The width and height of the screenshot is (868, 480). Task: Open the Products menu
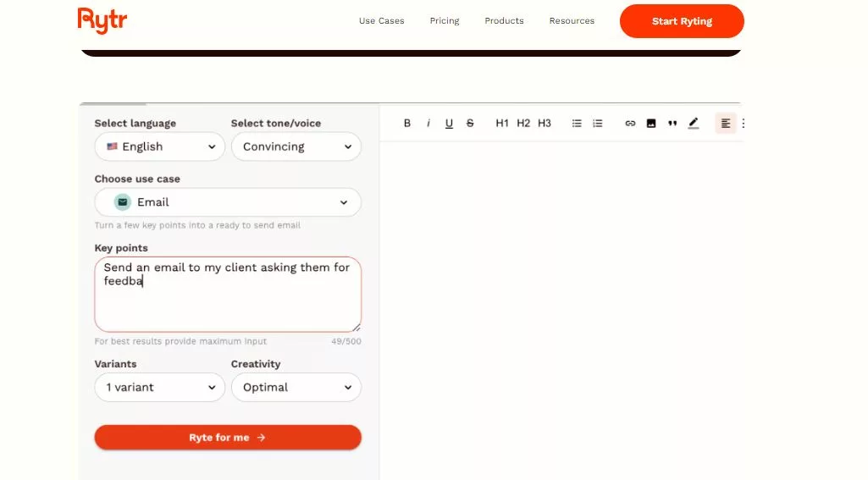tap(504, 21)
